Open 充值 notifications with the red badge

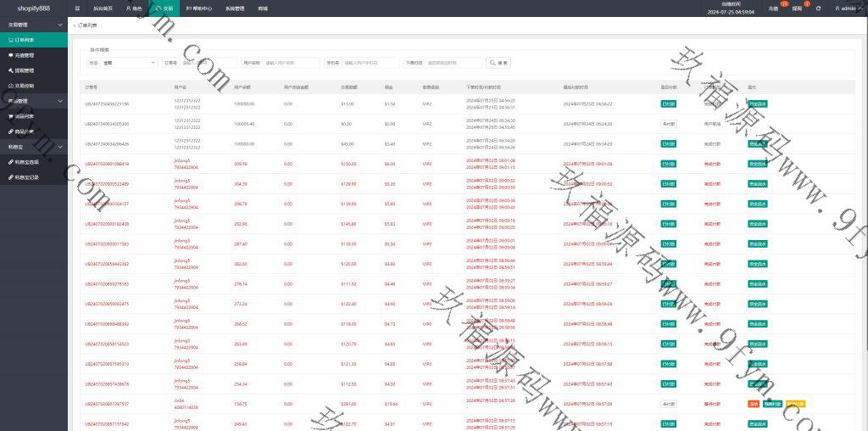click(x=773, y=8)
